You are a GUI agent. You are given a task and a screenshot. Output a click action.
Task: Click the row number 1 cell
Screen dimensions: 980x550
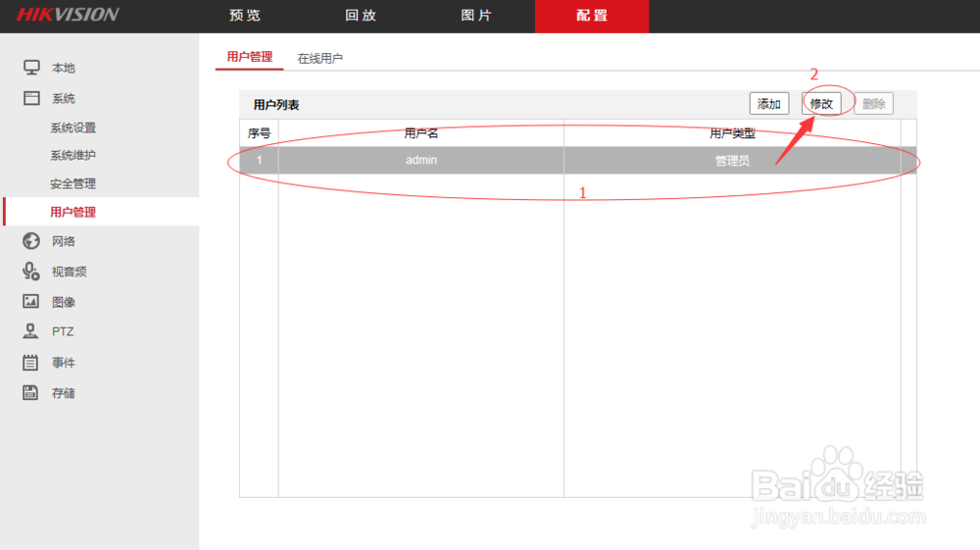tap(260, 160)
